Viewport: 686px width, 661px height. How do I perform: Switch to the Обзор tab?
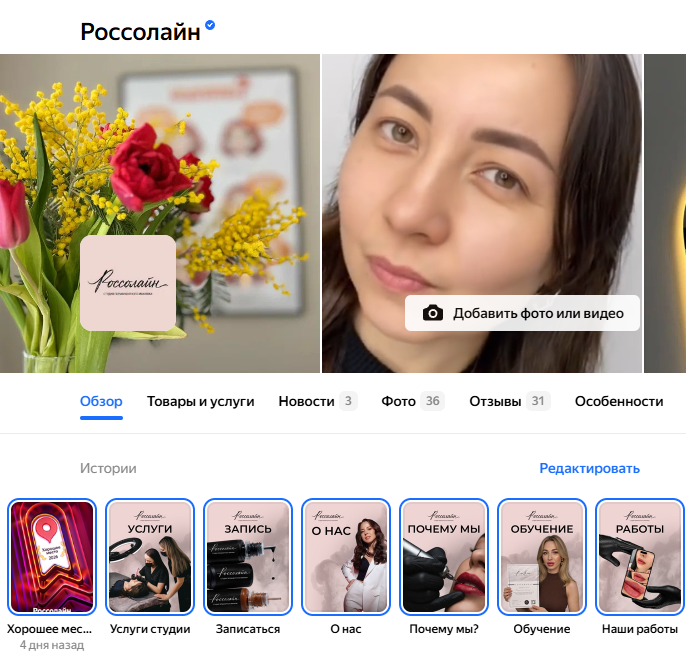pos(101,401)
